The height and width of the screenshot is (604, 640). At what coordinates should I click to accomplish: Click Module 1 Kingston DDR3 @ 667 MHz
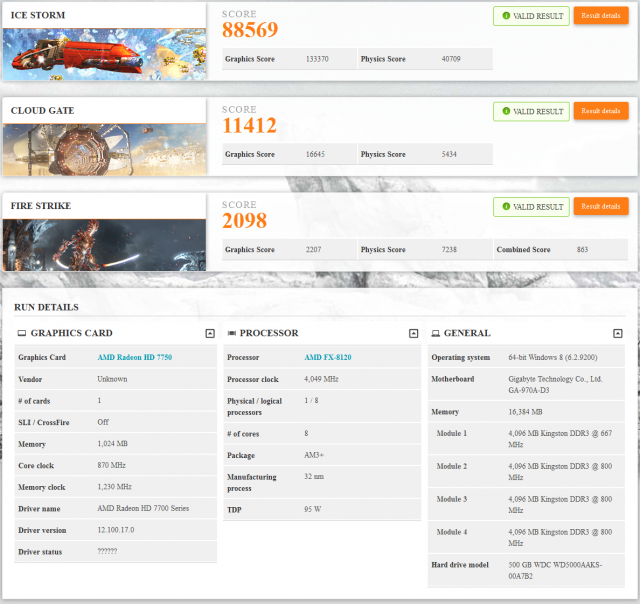560,439
